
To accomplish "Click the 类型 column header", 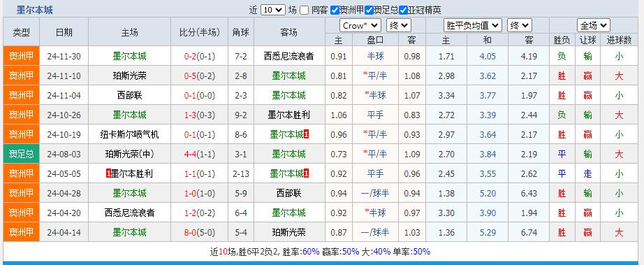I will coord(22,32).
